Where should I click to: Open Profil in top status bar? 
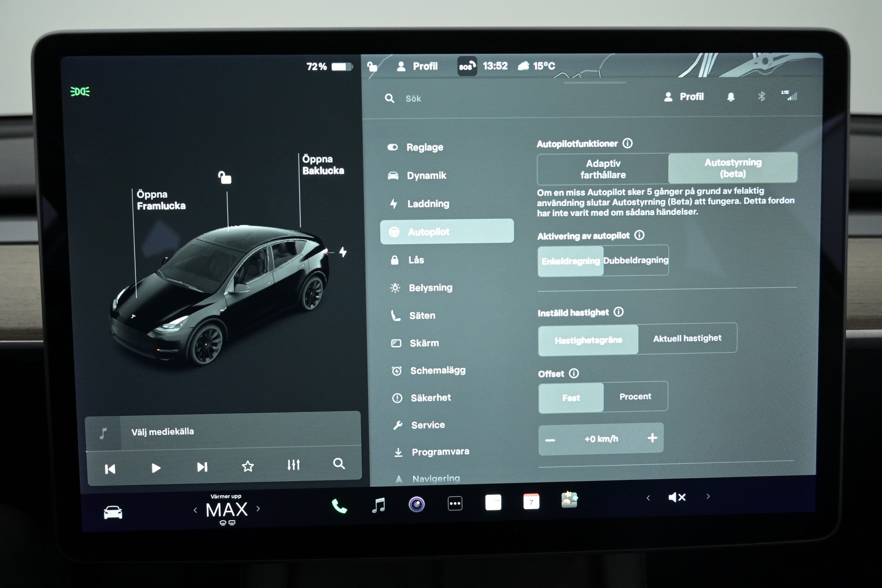coord(417,66)
